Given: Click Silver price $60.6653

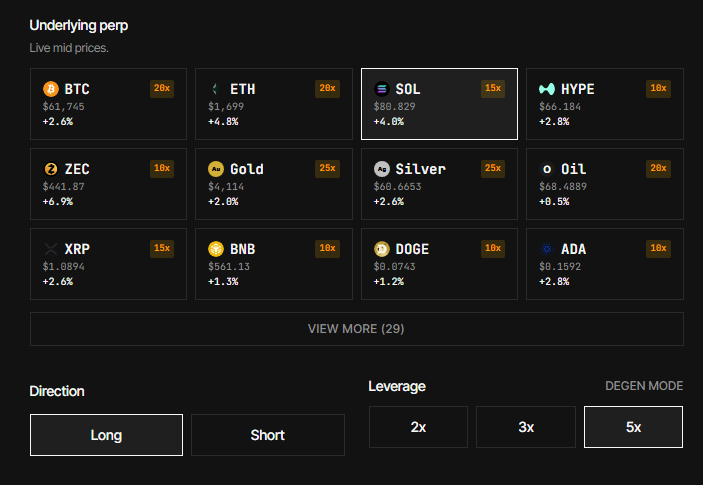Looking at the screenshot, I should pyautogui.click(x=398, y=187).
